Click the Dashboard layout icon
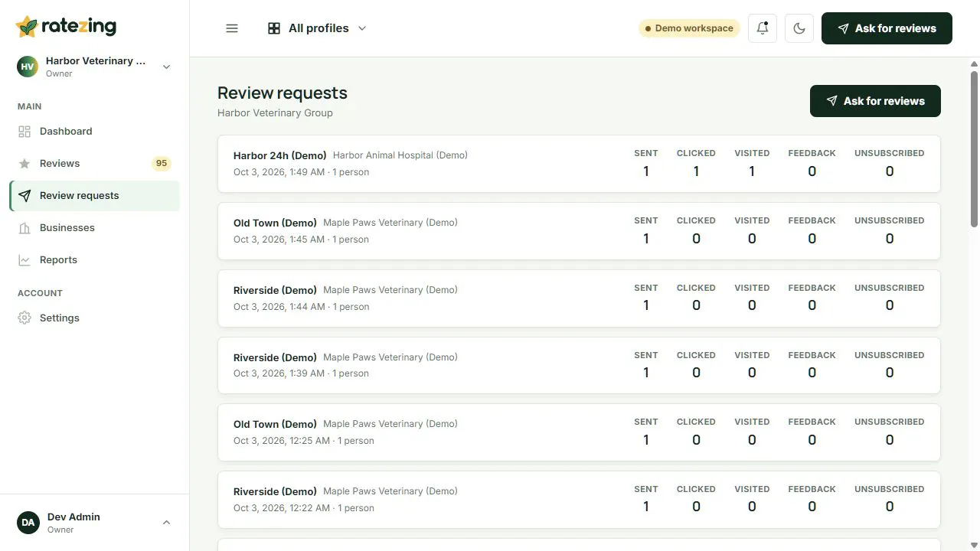The image size is (980, 551). tap(24, 132)
